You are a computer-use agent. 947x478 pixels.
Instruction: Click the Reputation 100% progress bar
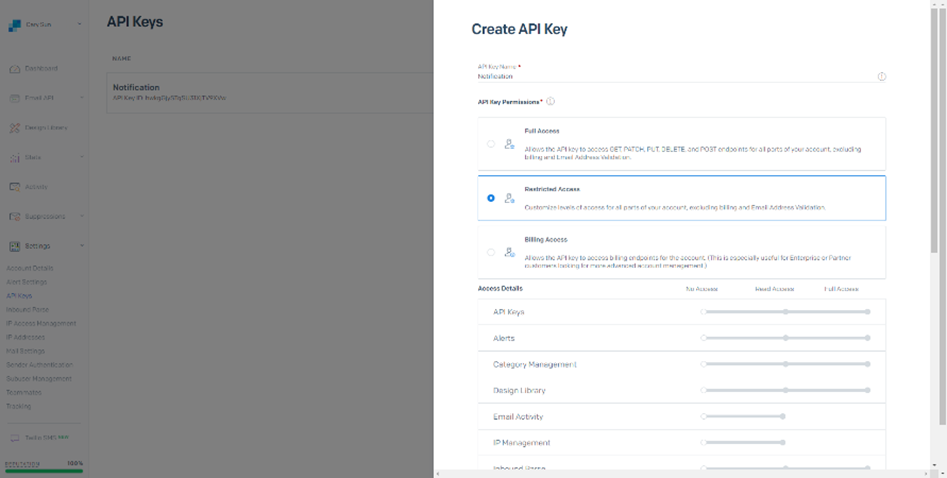[44, 470]
